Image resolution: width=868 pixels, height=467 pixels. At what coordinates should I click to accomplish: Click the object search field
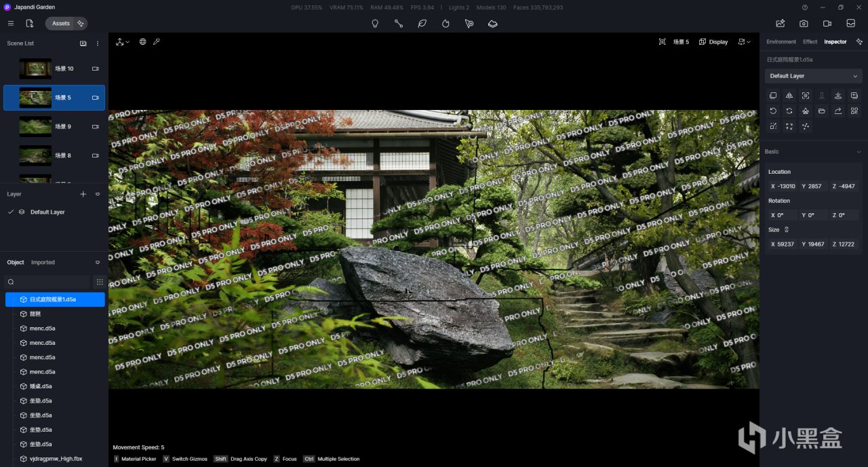47,282
